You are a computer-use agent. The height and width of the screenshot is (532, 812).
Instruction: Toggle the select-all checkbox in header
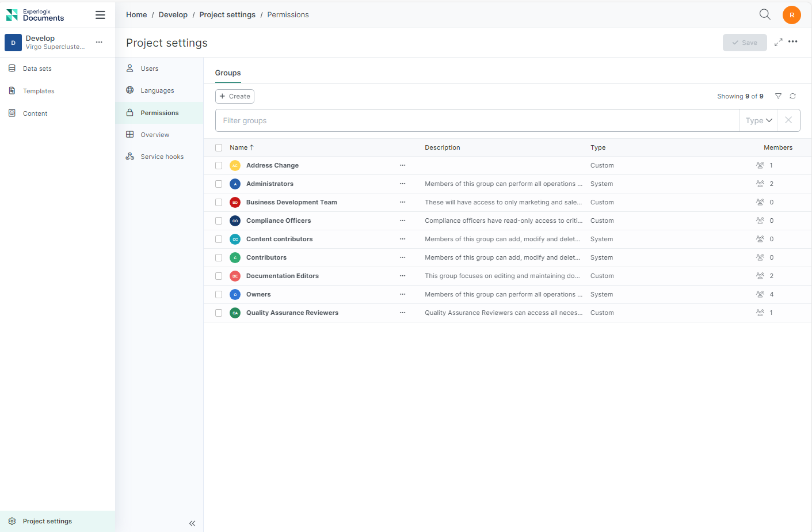click(x=219, y=147)
